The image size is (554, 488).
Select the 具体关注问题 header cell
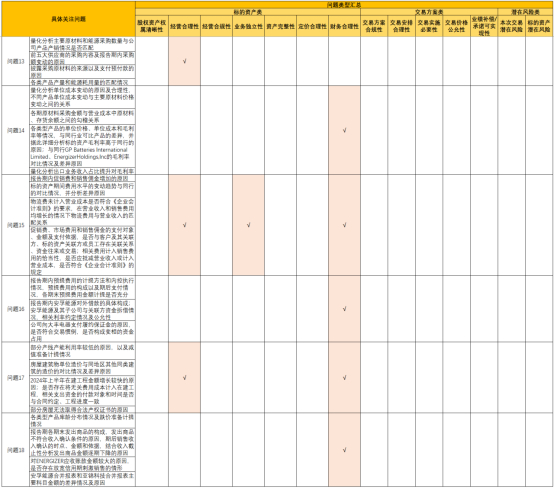(x=69, y=19)
